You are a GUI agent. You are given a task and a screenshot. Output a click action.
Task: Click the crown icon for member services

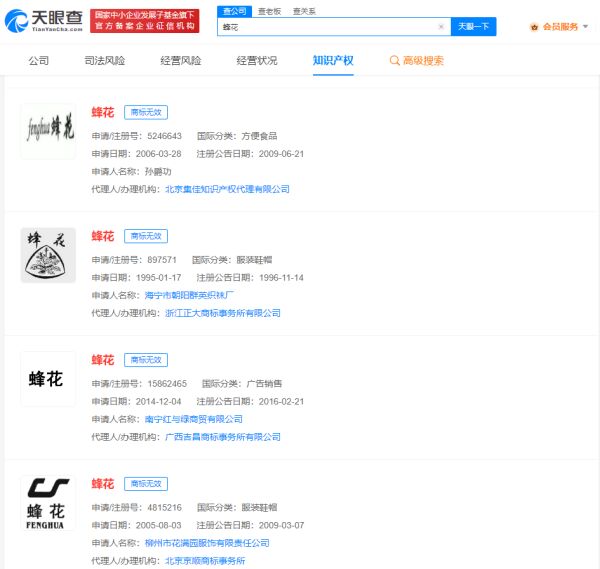click(x=534, y=27)
